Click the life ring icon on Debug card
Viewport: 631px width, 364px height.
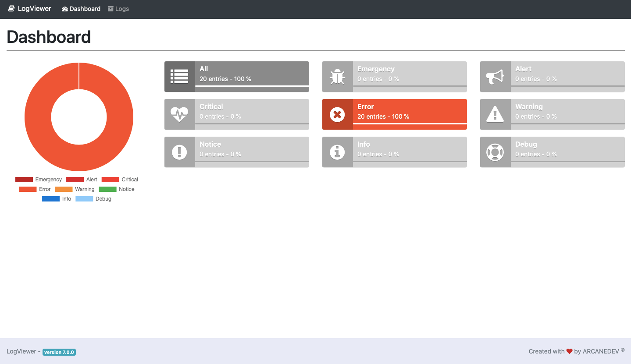pos(495,152)
